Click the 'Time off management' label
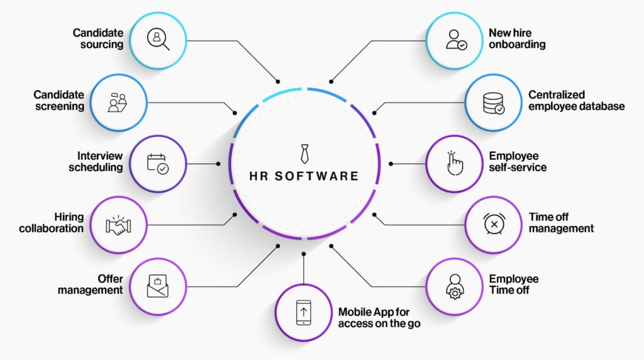This screenshot has width=644, height=360. [x=561, y=223]
